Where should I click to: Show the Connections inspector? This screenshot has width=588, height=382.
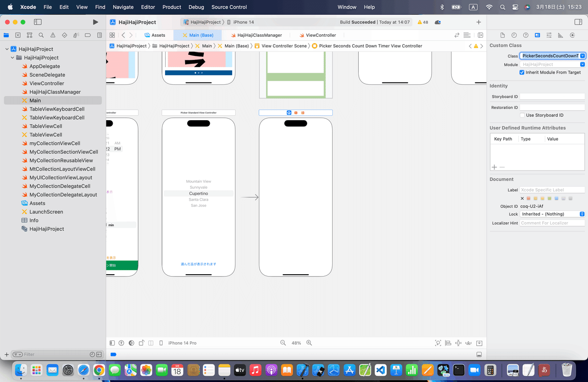pyautogui.click(x=573, y=35)
